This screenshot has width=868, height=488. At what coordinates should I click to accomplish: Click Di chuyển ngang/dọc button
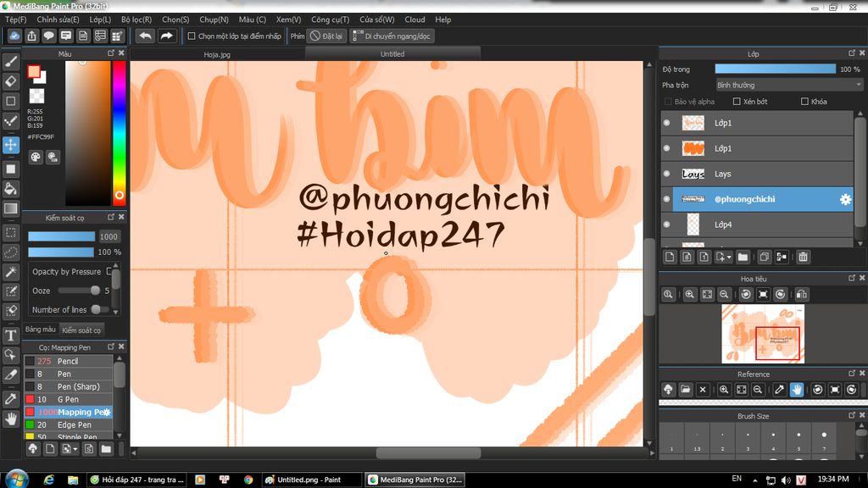click(x=392, y=36)
